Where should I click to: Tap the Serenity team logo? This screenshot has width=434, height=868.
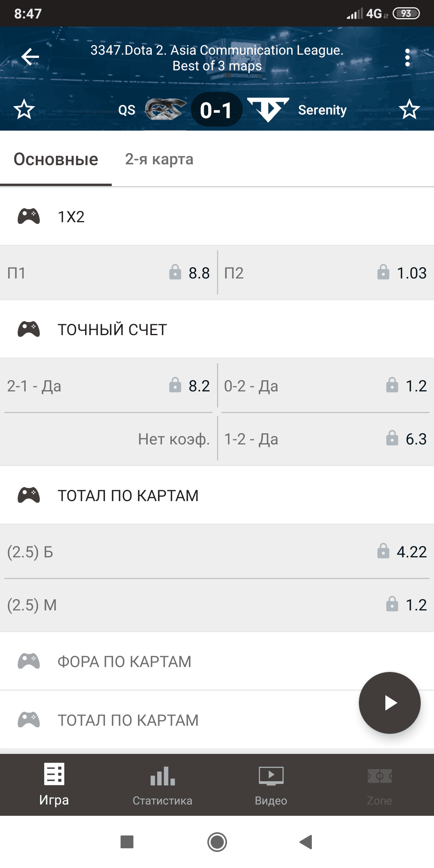pos(268,109)
